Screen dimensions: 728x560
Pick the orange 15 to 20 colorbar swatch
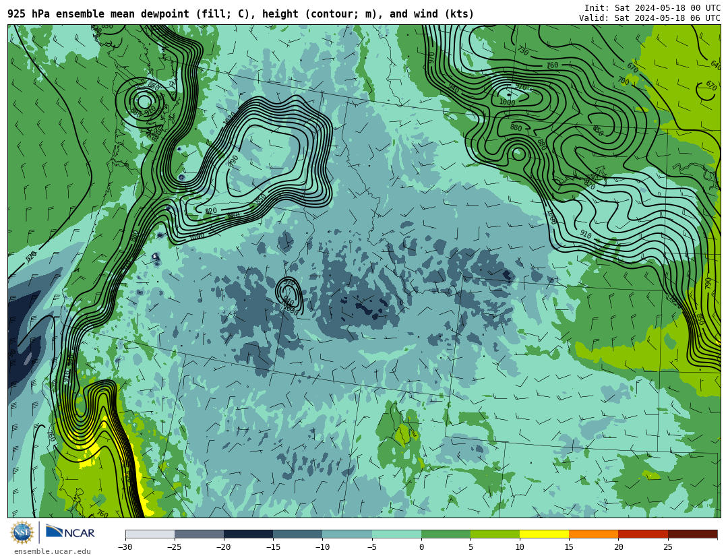[x=594, y=534]
